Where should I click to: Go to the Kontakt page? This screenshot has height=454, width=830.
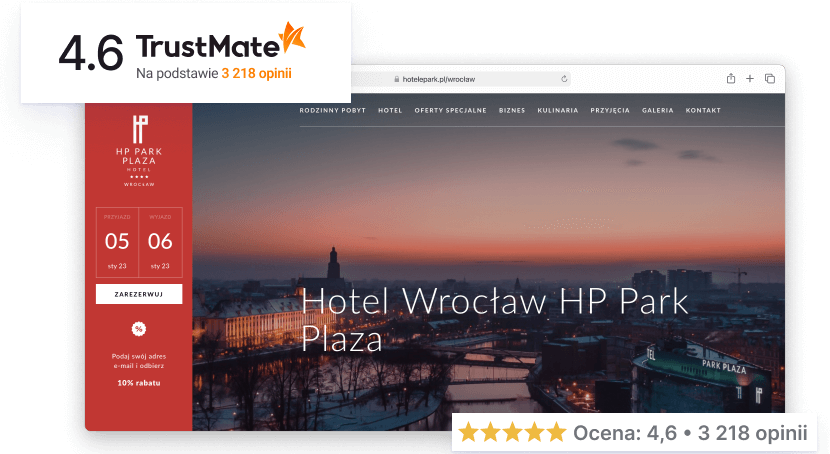click(703, 111)
